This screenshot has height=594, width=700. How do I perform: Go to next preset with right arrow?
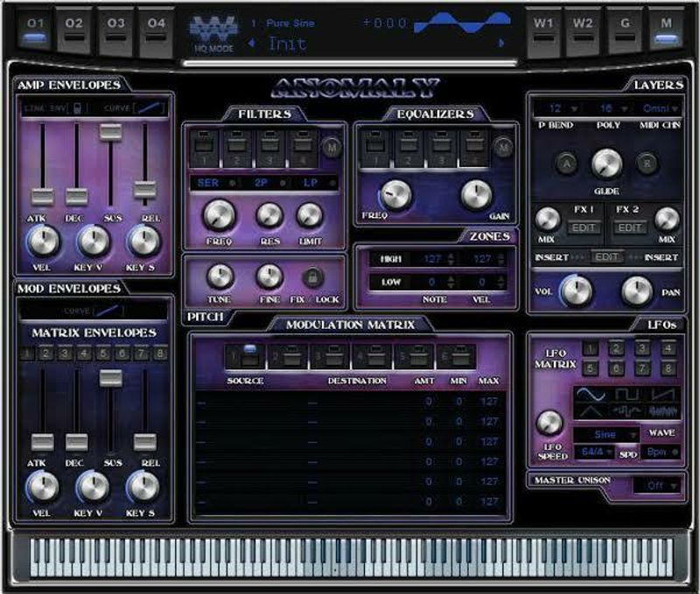coord(501,43)
